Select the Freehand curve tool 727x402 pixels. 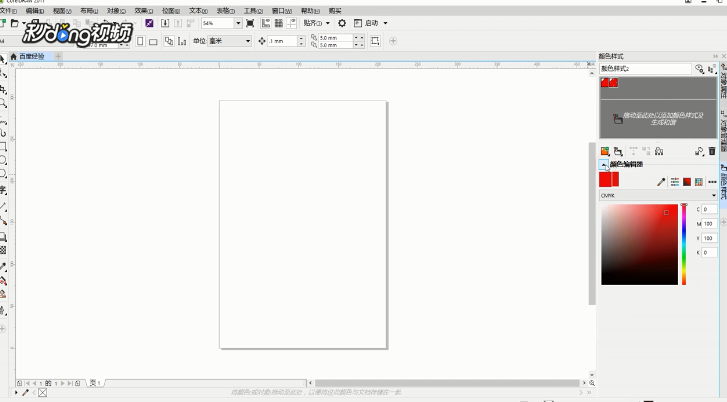pyautogui.click(x=3, y=122)
